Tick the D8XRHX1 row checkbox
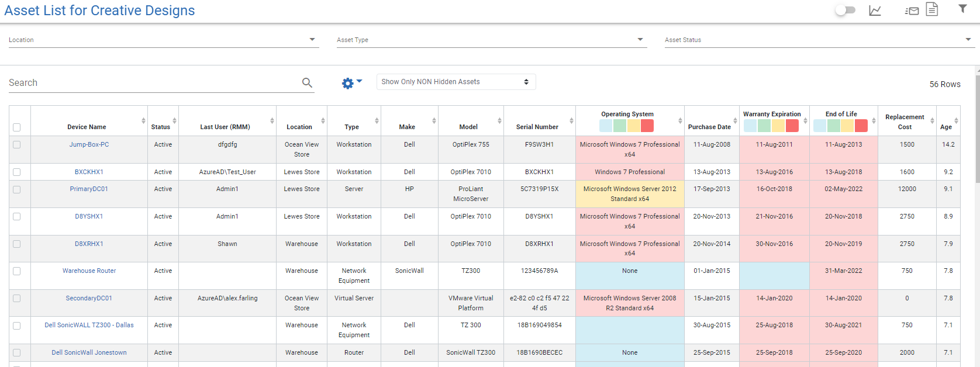The width and height of the screenshot is (980, 367). (17, 244)
